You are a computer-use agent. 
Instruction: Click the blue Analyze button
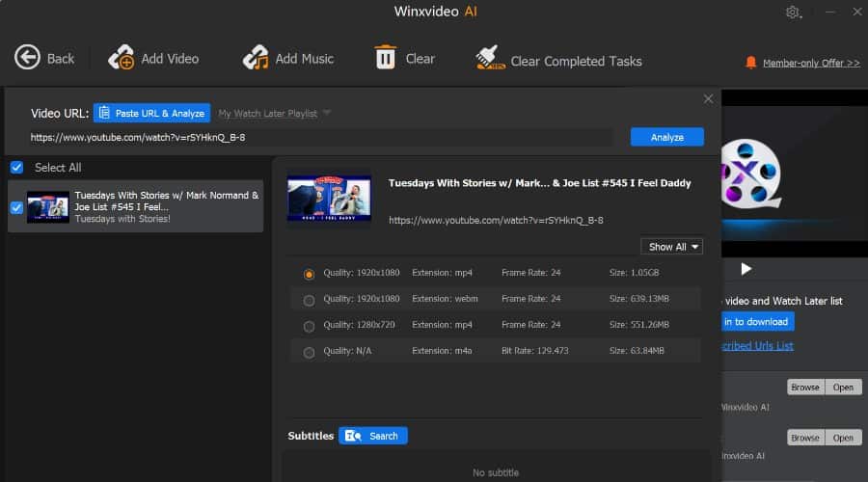click(667, 137)
